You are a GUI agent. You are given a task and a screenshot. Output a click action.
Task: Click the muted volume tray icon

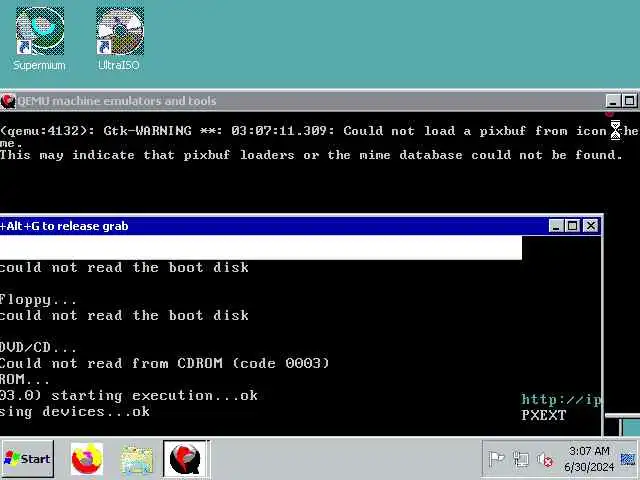(x=545, y=460)
